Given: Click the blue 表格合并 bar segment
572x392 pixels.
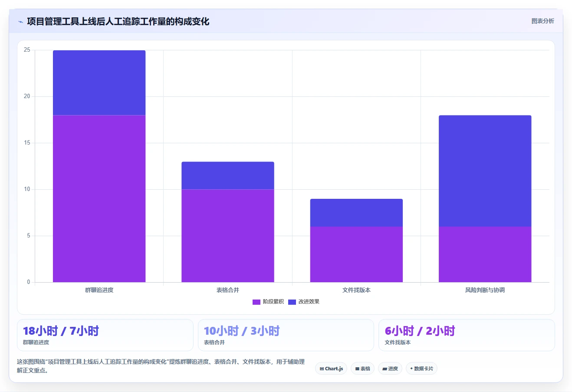Looking at the screenshot, I should [x=228, y=175].
